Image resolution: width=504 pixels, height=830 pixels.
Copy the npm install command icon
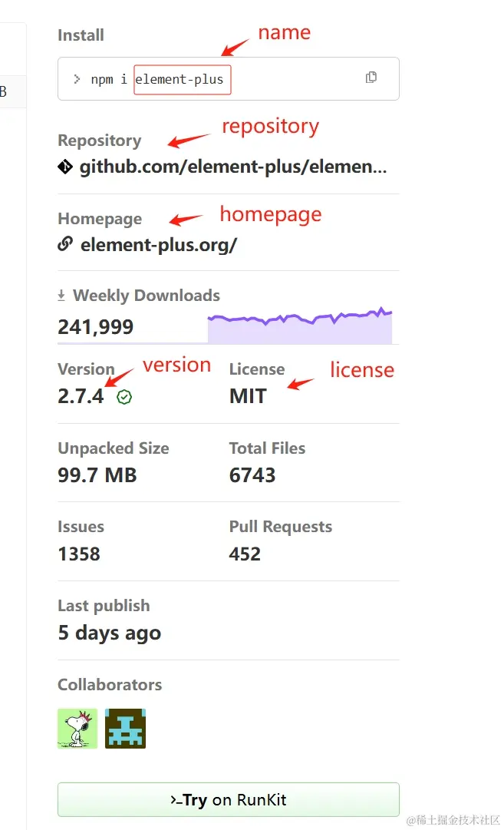[x=371, y=78]
